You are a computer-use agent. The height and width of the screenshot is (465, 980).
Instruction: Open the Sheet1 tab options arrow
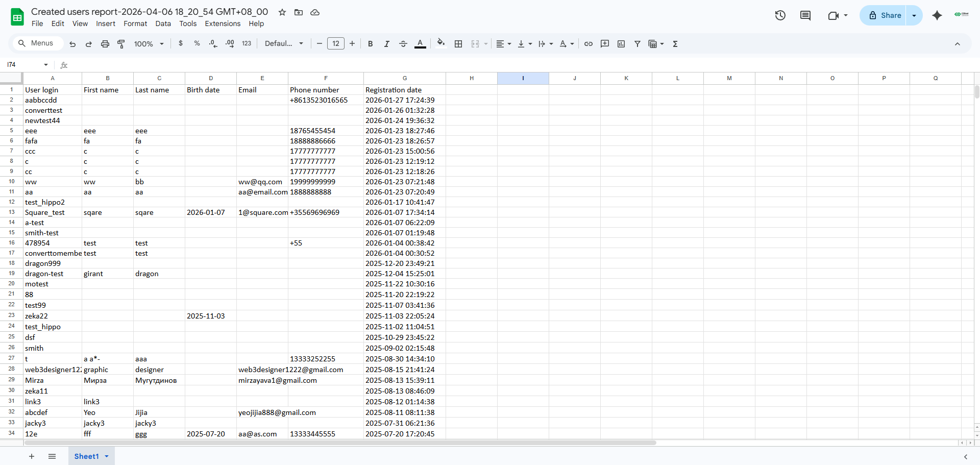tap(107, 456)
